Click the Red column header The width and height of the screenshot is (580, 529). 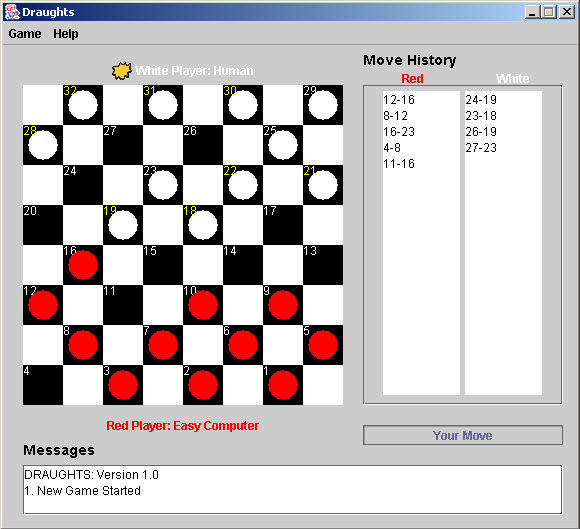point(412,78)
